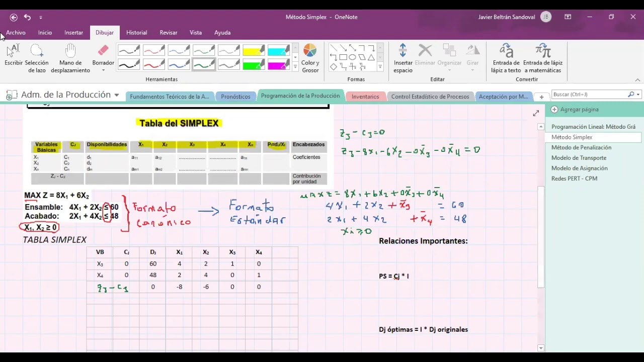Open the Fundamentos Teóricos section tab

(170, 97)
